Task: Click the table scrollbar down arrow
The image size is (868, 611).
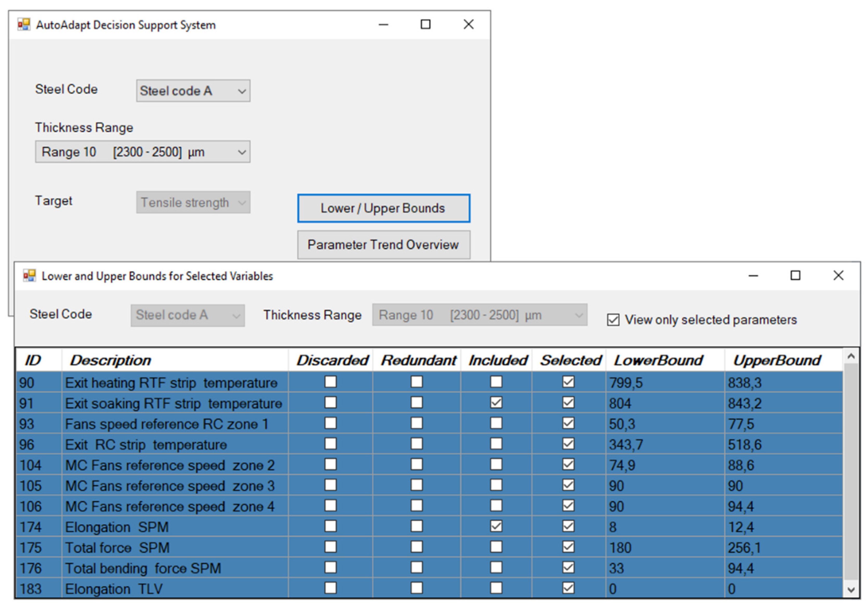Action: pos(851,589)
